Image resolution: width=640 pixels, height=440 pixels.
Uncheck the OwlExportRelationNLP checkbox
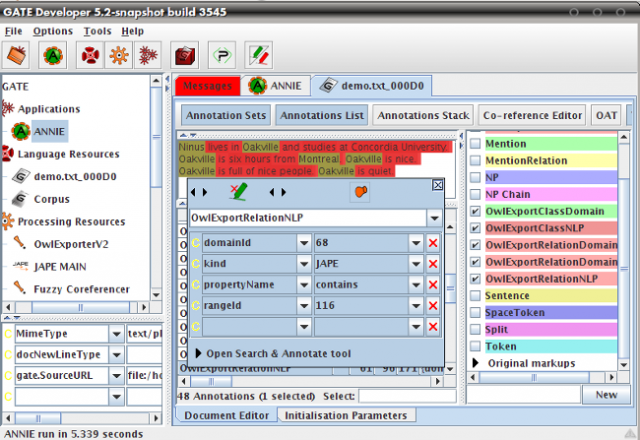475,279
